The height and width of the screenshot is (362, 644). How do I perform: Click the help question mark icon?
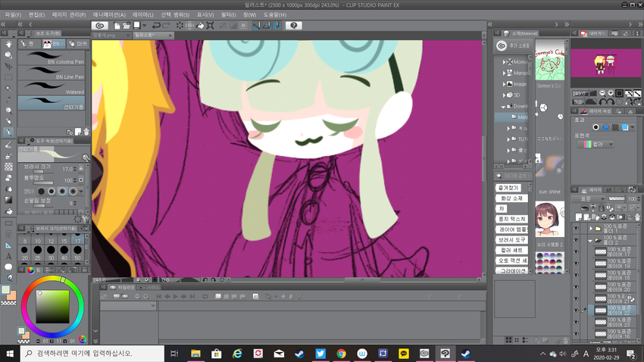(x=294, y=26)
